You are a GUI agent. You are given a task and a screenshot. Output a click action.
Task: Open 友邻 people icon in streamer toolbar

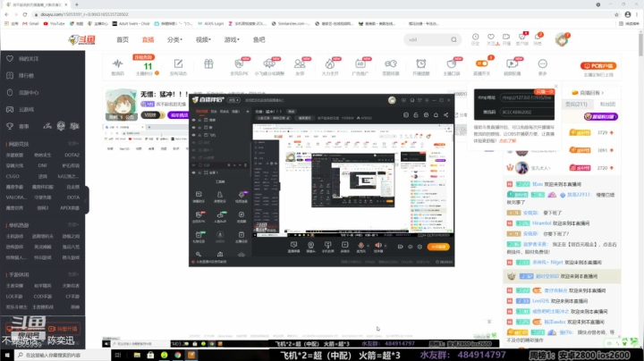point(300,63)
